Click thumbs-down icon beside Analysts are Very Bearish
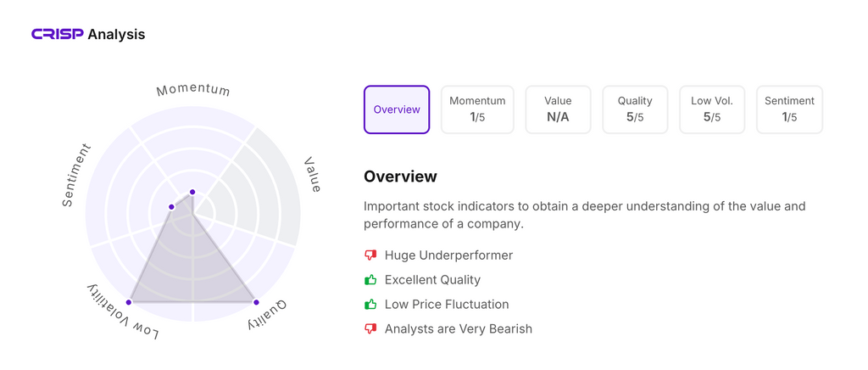The width and height of the screenshot is (868, 370). pyautogui.click(x=370, y=328)
